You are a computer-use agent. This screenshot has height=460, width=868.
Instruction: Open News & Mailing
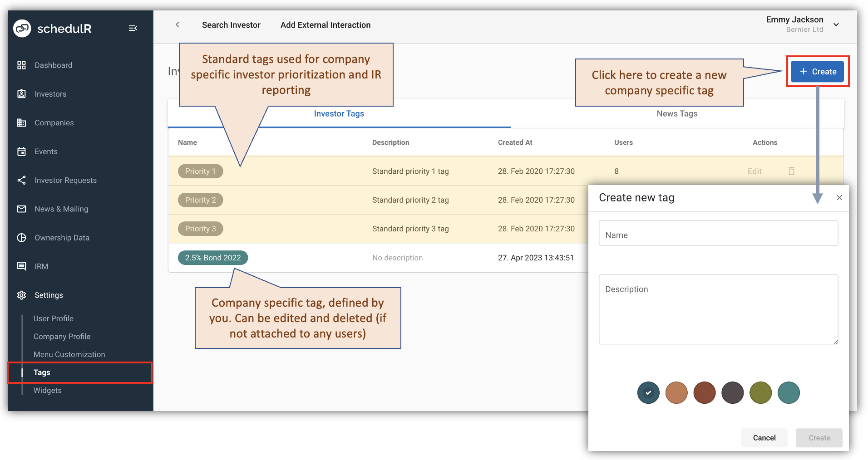click(61, 209)
